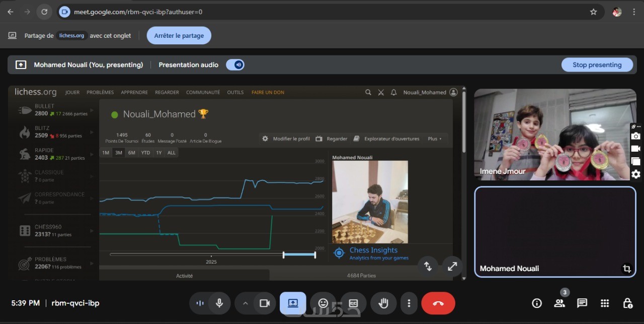Click the video recorder icon on side panel
This screenshot has height=324, width=644.
636,149
